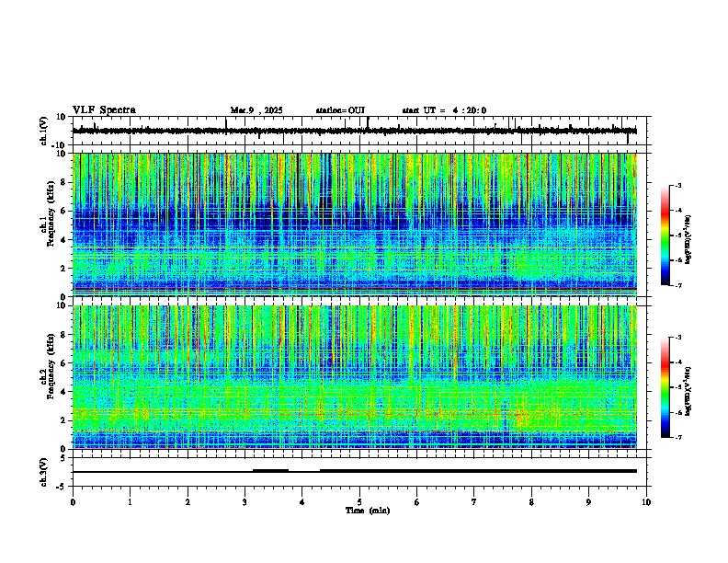Click the "station=OUJ" header label
Image resolution: width=728 pixels, height=563 pixels.
340,110
